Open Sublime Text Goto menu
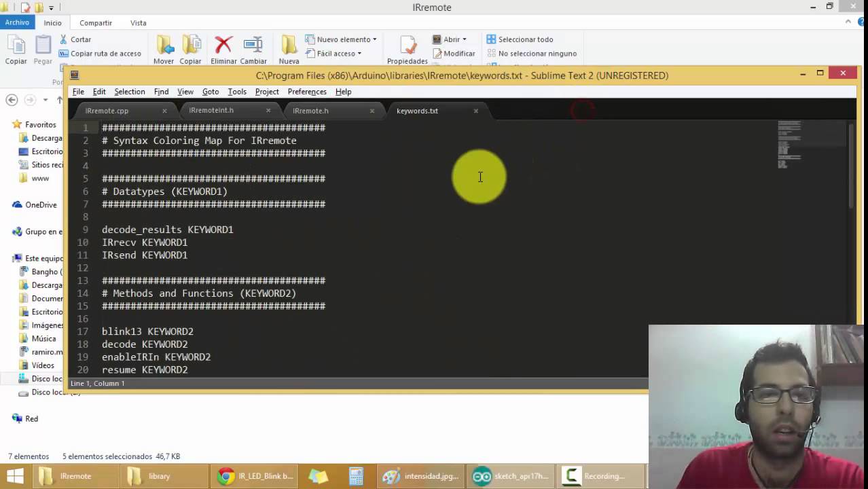This screenshot has width=868, height=489. (x=211, y=92)
